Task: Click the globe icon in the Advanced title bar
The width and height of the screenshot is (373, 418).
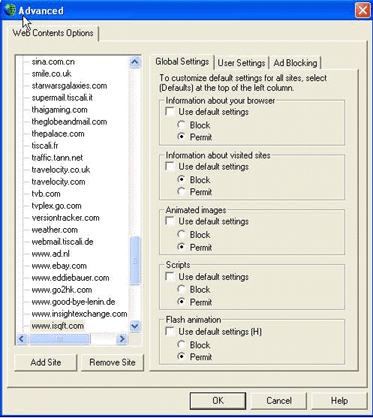Action: (10, 10)
